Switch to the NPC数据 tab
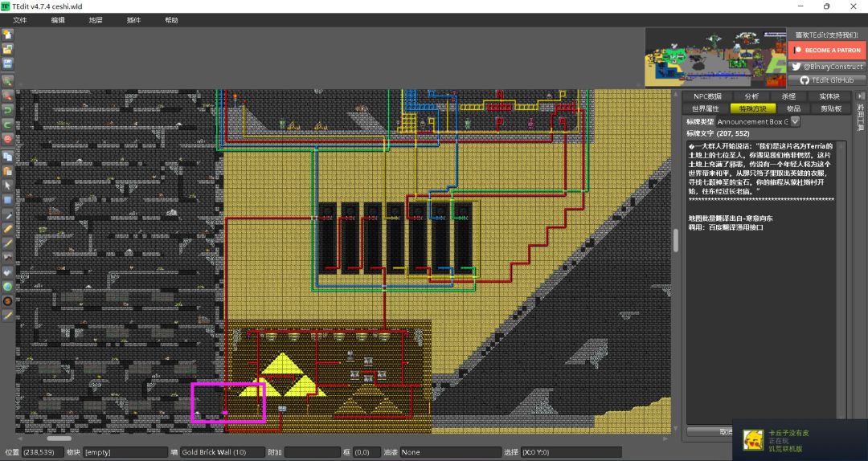Viewport: 868px width, 461px height. pos(708,96)
